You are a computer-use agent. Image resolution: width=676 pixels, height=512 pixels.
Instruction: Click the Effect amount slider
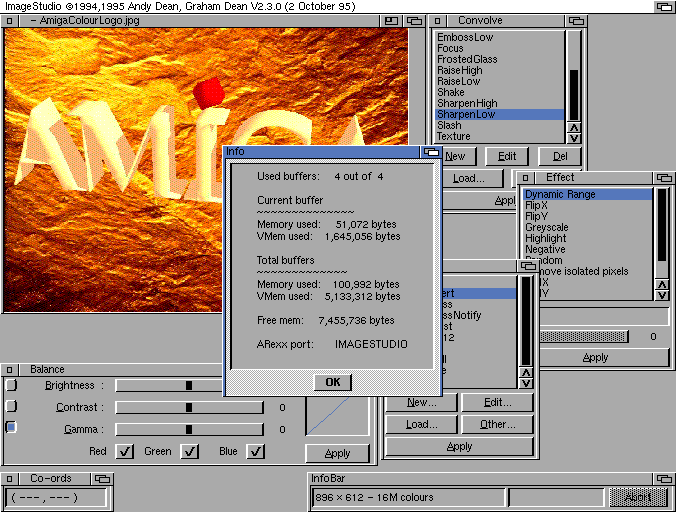584,337
